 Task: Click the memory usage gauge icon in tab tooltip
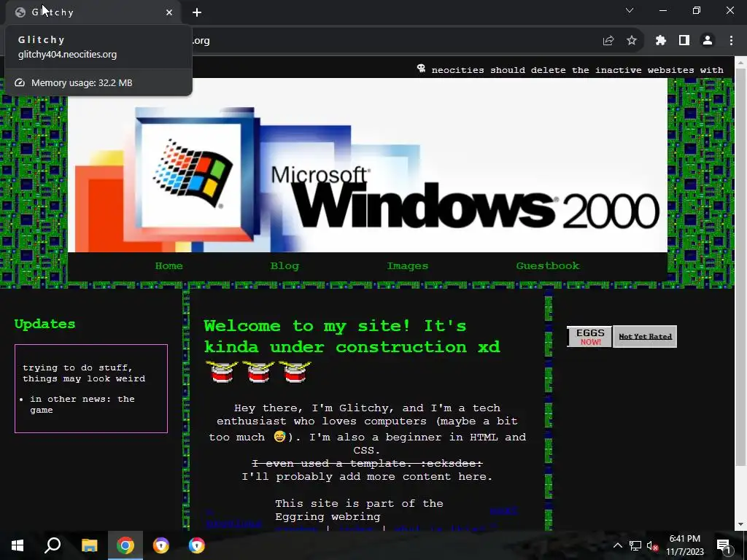pos(20,83)
